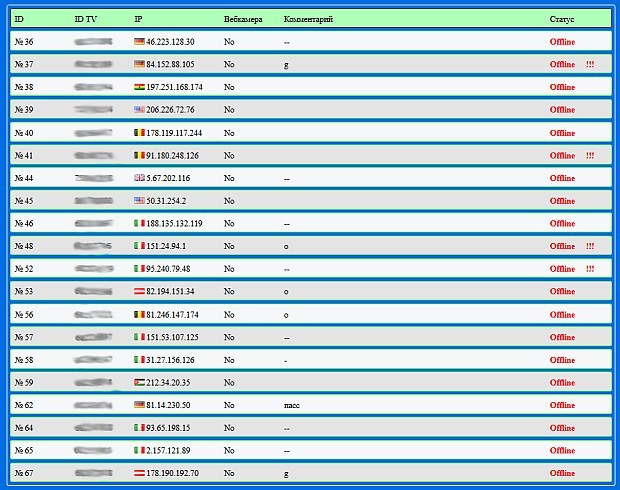Viewport: 620px width, 490px height.
Task: Click the Italian flag beside 151.53.107.125
Action: click(139, 337)
